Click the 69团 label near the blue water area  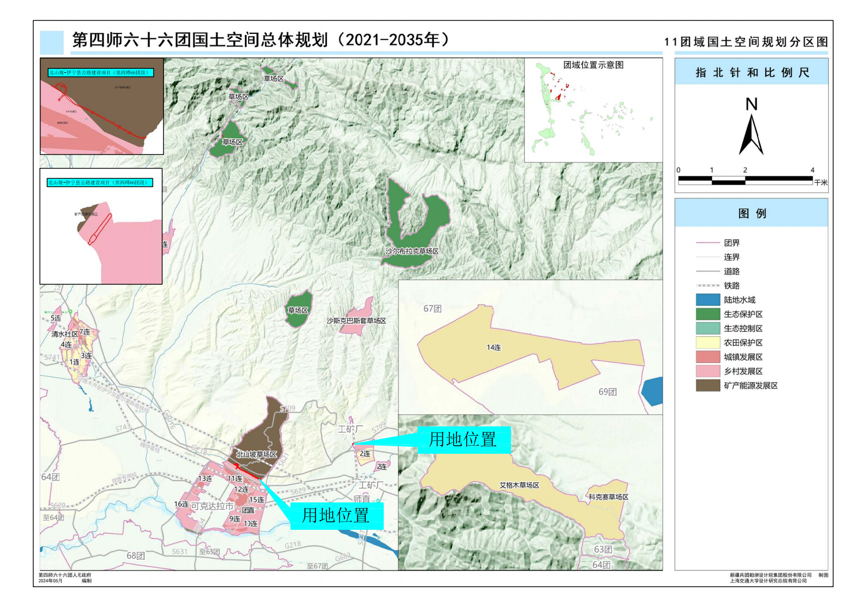(607, 392)
